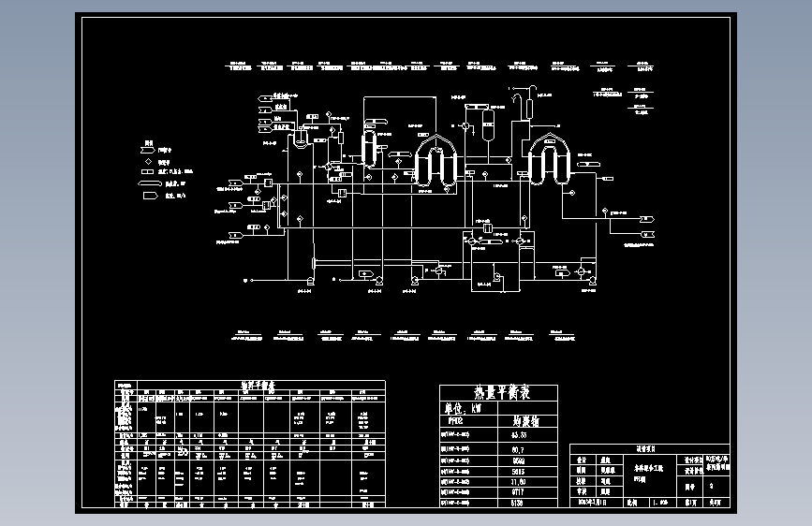Select the first double-arch reactor in the diagram center
The height and width of the screenshot is (526, 812).
[x=436, y=162]
